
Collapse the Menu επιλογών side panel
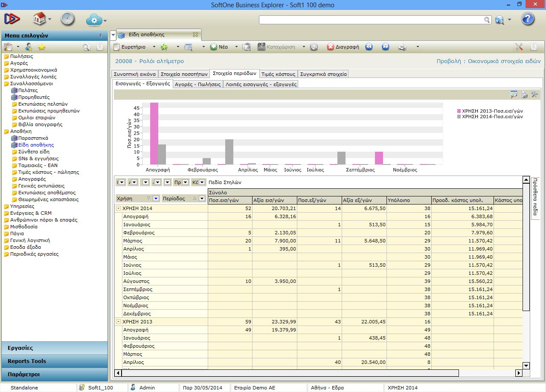pos(101,35)
